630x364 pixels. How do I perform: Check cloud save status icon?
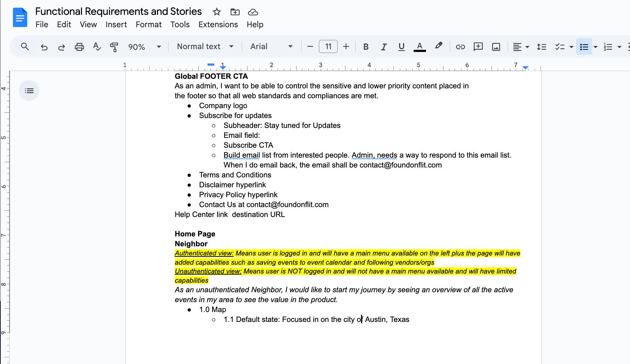tap(253, 12)
